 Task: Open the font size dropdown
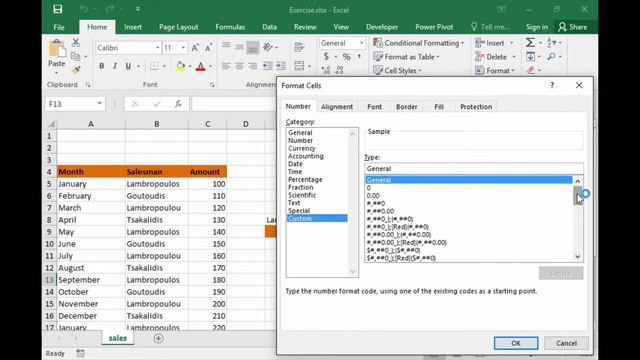[x=183, y=48]
